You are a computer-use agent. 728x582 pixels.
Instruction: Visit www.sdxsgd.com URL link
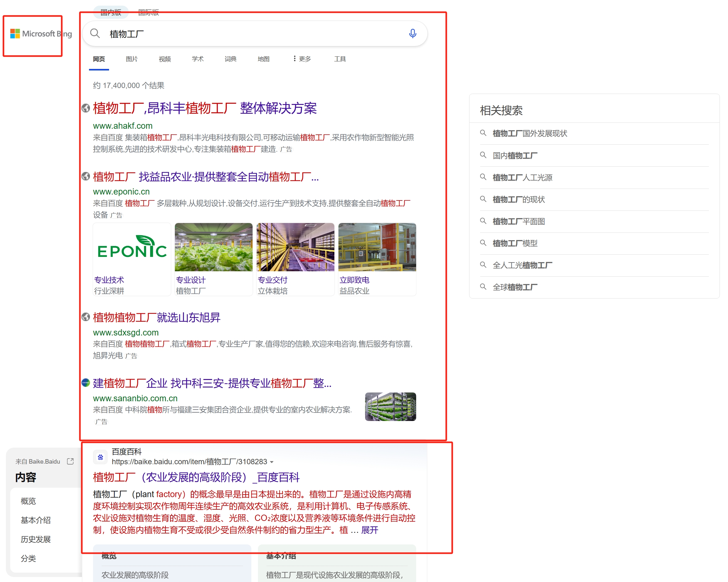126,332
